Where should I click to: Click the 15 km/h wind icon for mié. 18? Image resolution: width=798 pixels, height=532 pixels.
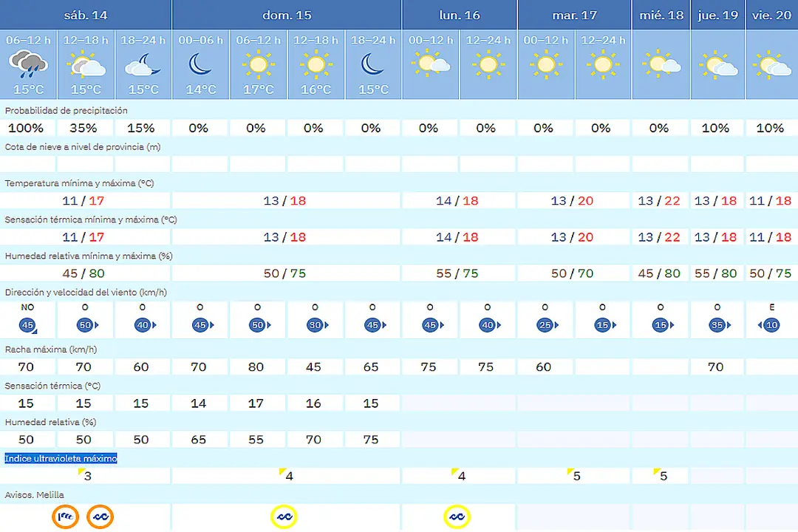coord(661,325)
